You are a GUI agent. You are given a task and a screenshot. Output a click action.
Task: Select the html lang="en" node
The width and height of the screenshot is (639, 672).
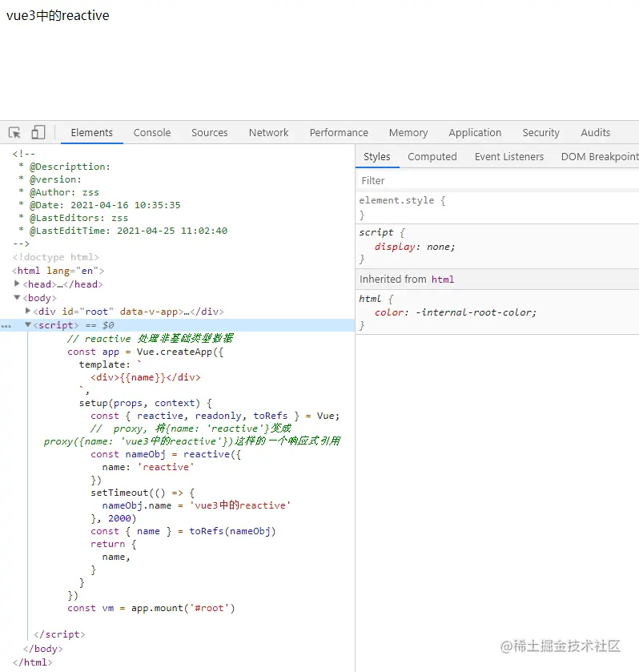point(58,271)
